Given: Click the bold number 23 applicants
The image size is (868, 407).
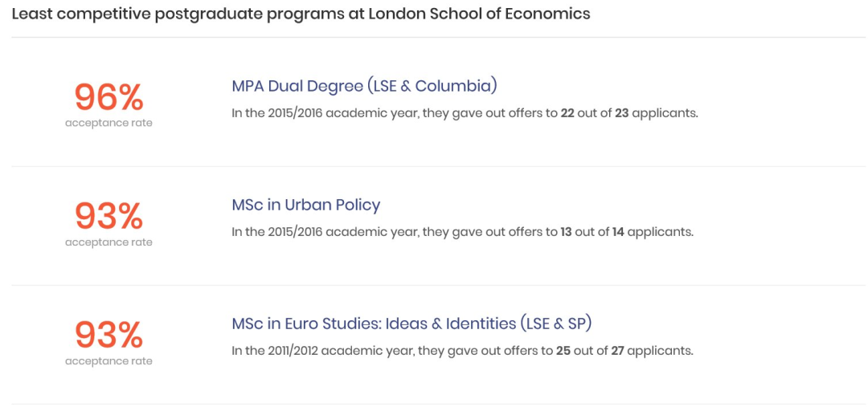Looking at the screenshot, I should (x=621, y=113).
